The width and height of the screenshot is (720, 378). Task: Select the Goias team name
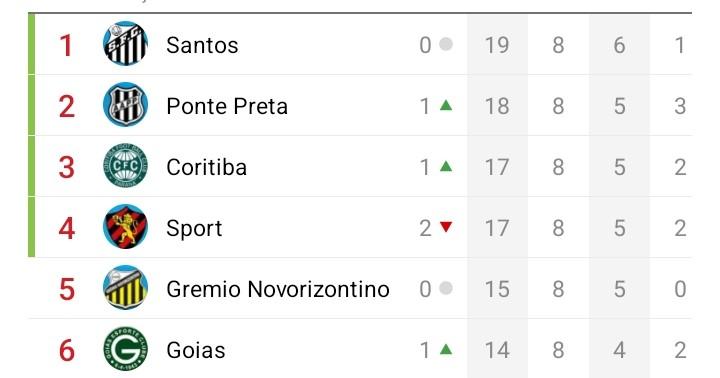[196, 350]
